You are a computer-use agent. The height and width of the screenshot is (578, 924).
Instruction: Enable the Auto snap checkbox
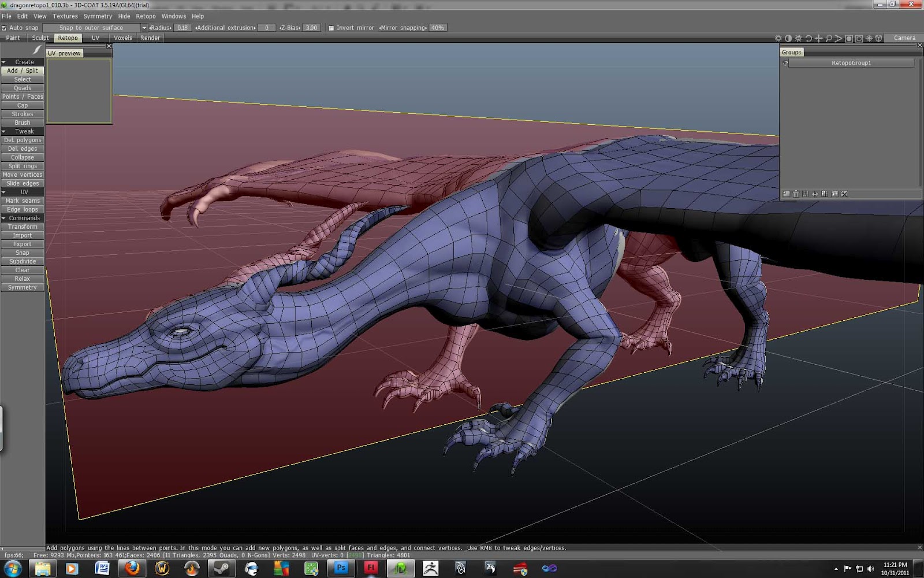point(5,27)
